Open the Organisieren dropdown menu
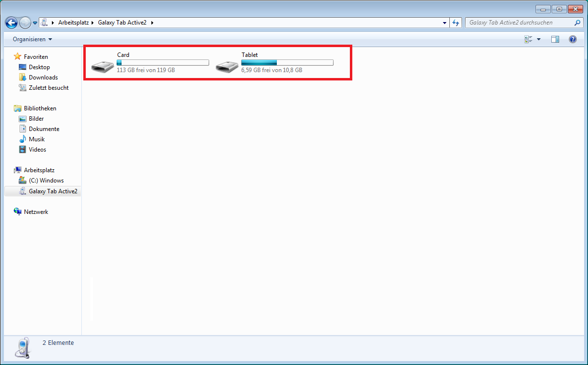The image size is (588, 365). (32, 39)
